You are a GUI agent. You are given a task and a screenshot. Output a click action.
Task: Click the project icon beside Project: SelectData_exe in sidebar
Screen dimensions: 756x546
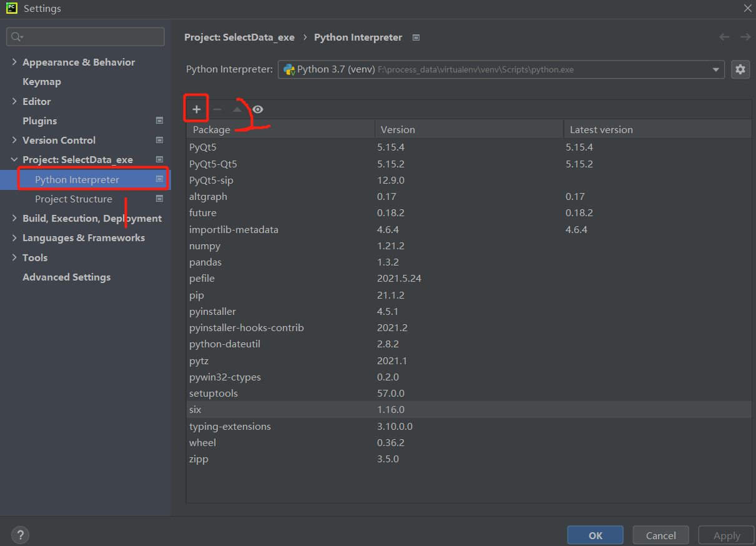point(159,159)
